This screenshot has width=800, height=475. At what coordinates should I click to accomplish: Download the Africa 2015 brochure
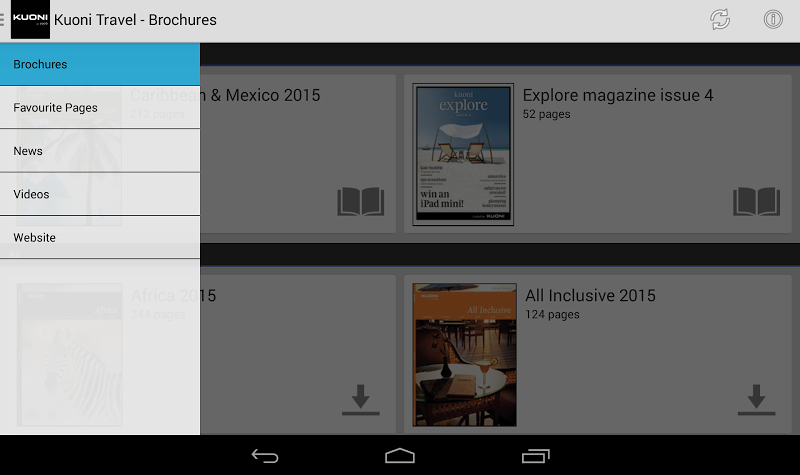(361, 399)
